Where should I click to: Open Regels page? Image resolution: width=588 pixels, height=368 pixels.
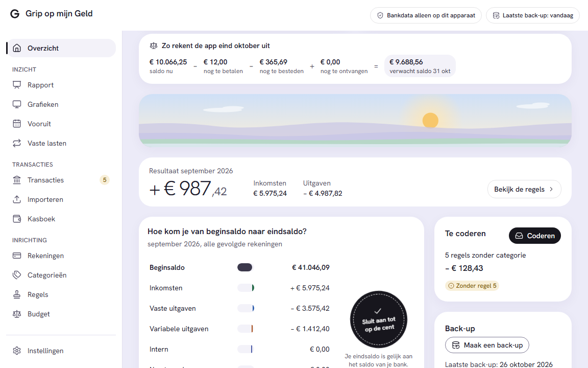coord(61,294)
